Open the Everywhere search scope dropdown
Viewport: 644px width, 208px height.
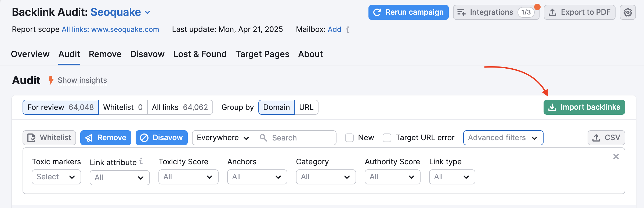223,138
